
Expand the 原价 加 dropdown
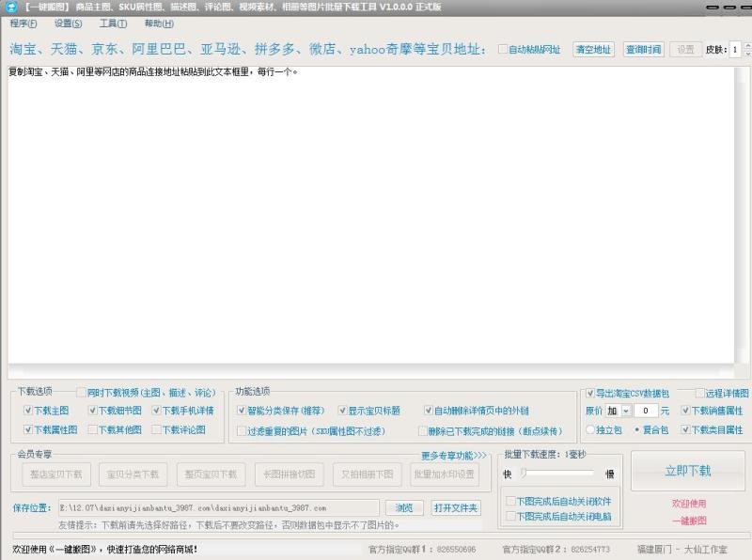(x=626, y=411)
